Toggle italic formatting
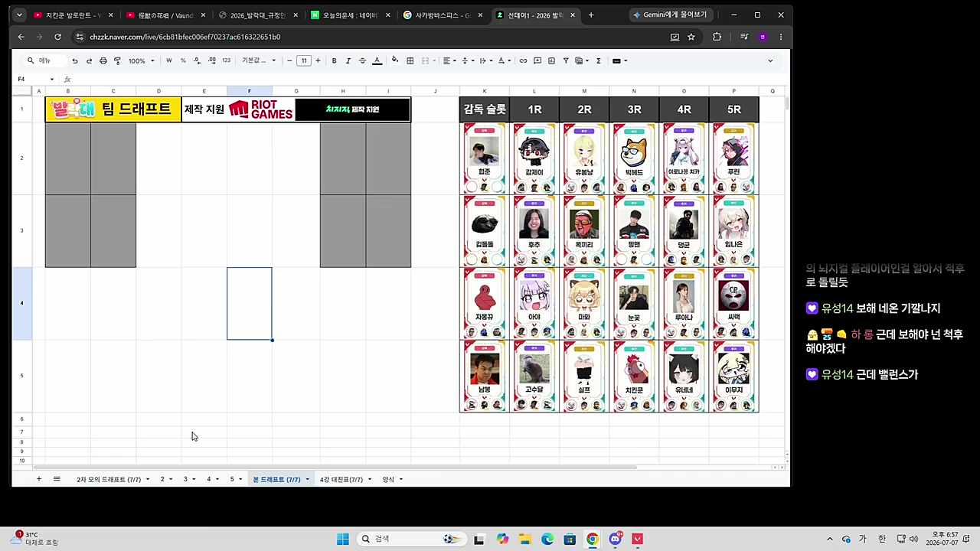This screenshot has height=551, width=980. click(x=348, y=60)
